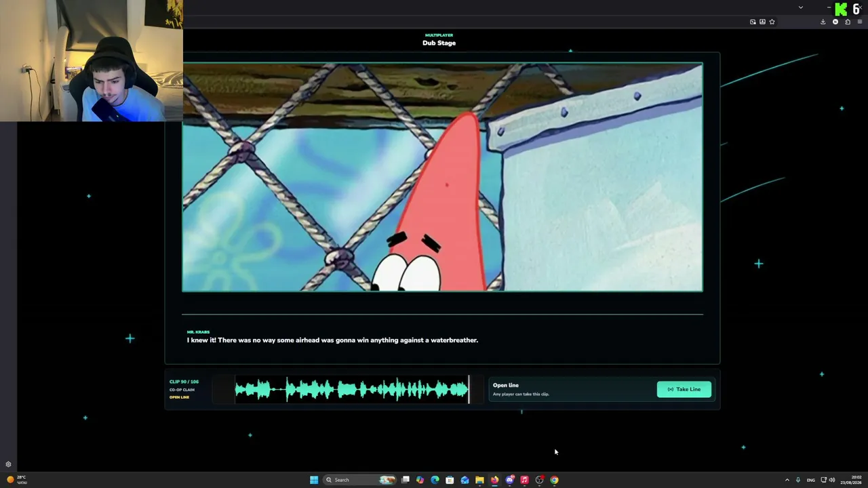Image resolution: width=868 pixels, height=488 pixels.
Task: Open Google Chrome from the taskbar
Action: click(x=554, y=480)
